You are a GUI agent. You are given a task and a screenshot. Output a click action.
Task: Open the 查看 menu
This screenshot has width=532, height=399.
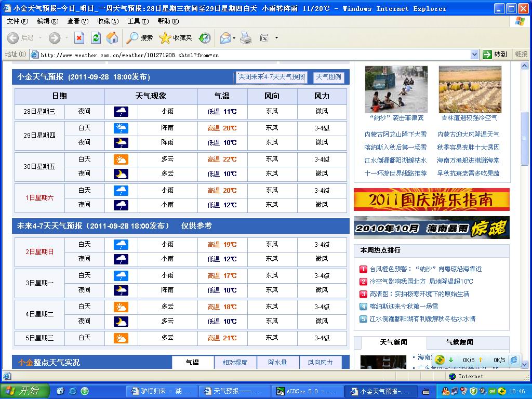(x=78, y=21)
